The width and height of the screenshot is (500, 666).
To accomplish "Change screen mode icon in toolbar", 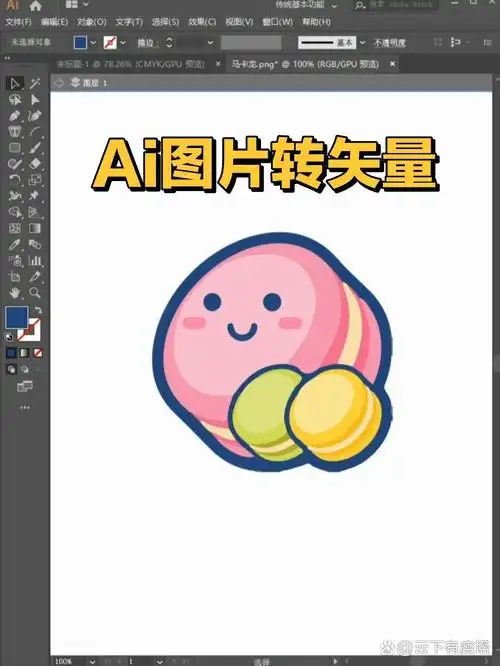I will tap(25, 387).
